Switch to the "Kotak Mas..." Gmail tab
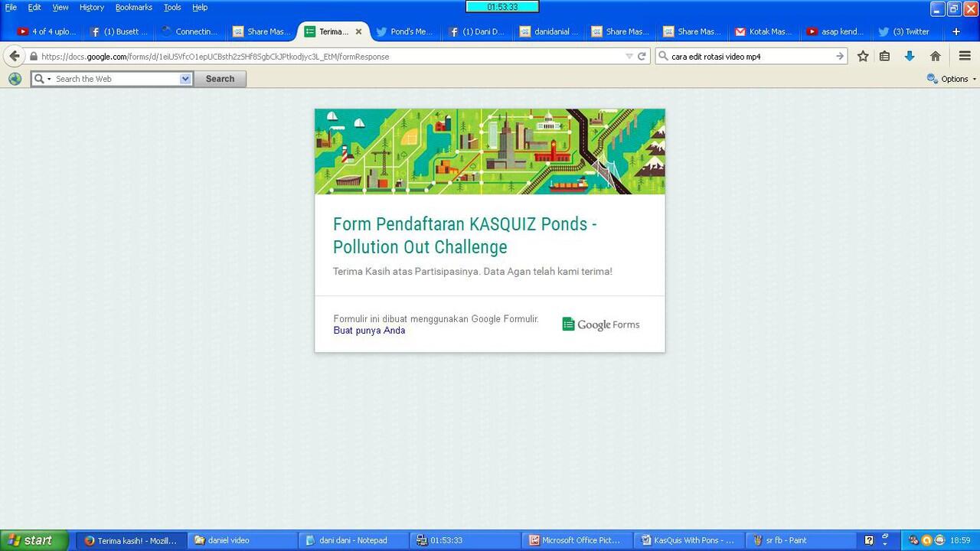Viewport: 980px width, 551px height. [765, 31]
